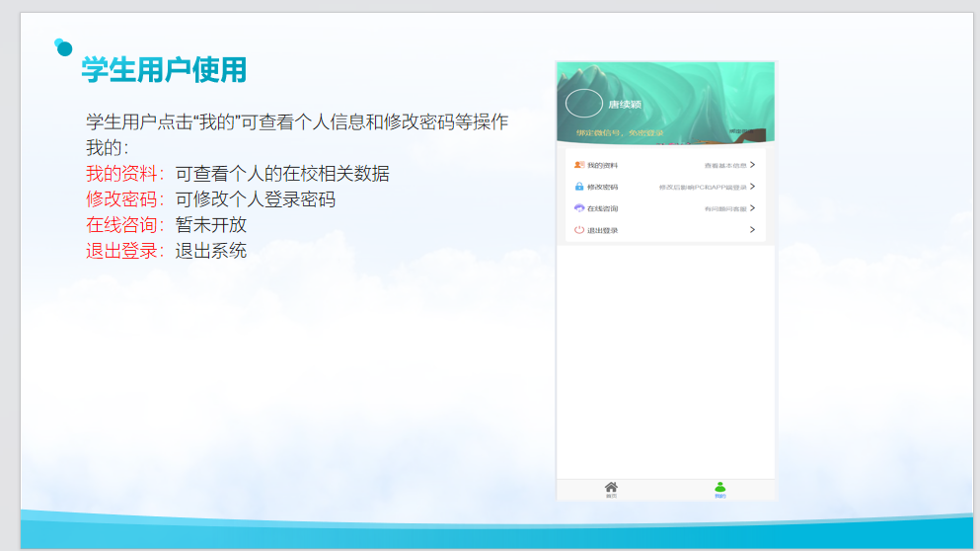The height and width of the screenshot is (551, 980).
Task: Click the circular avatar placeholder
Action: coord(583,104)
